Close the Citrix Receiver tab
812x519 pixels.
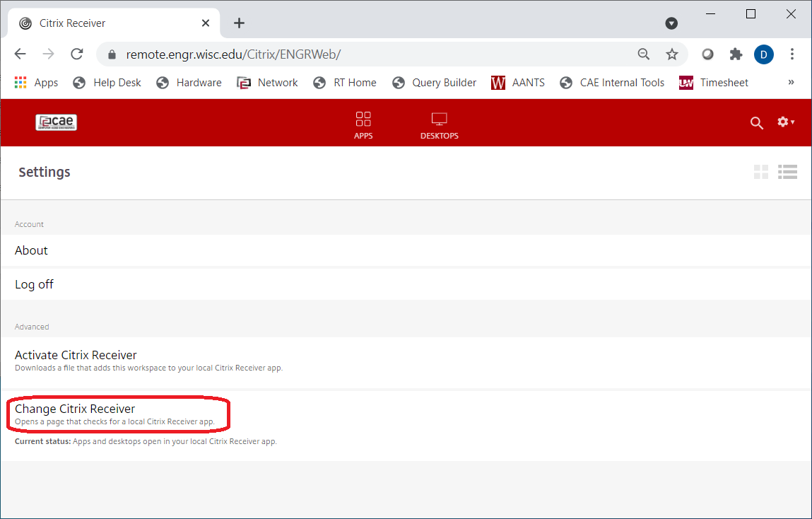[206, 23]
